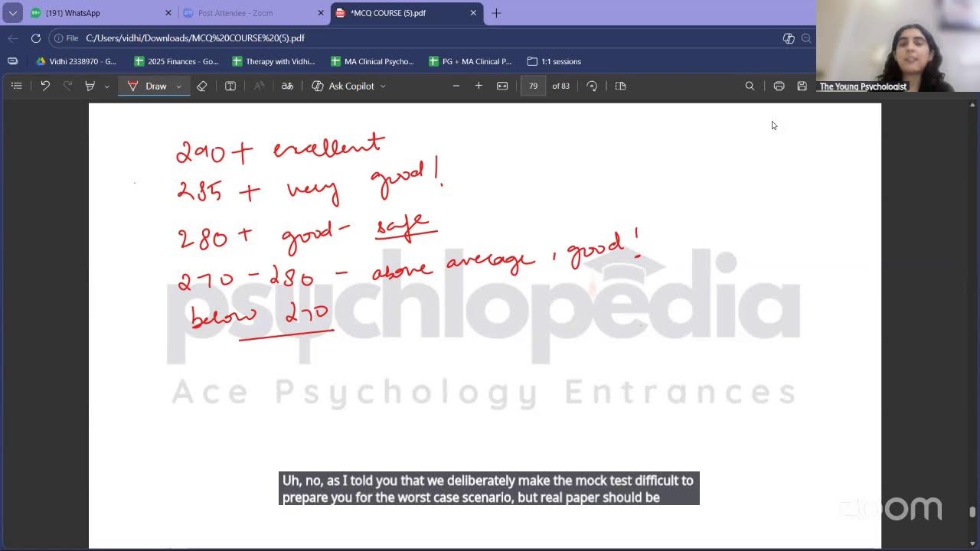980x551 pixels.
Task: Close the WhatsApp tab
Action: pos(168,13)
